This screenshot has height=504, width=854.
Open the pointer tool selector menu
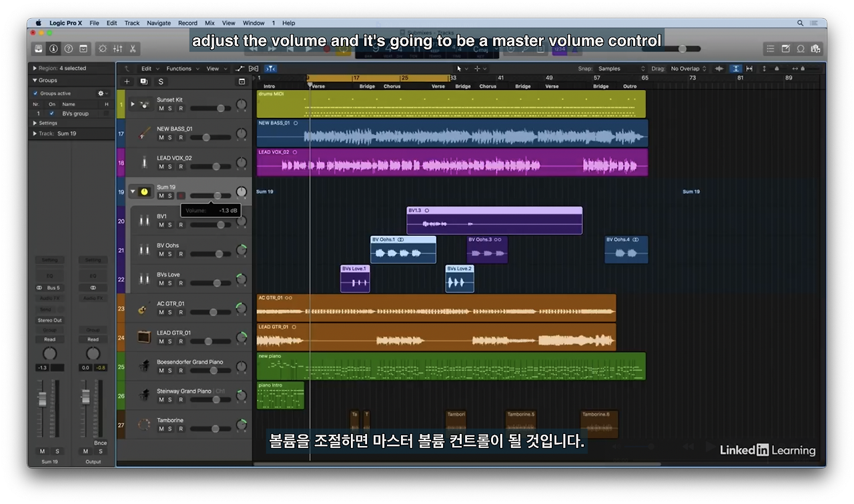point(462,69)
